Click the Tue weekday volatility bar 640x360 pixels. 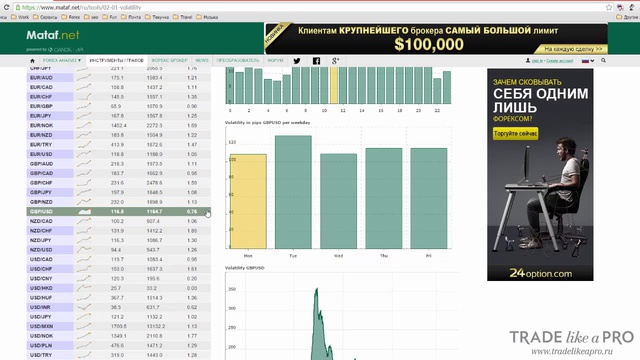pos(293,192)
